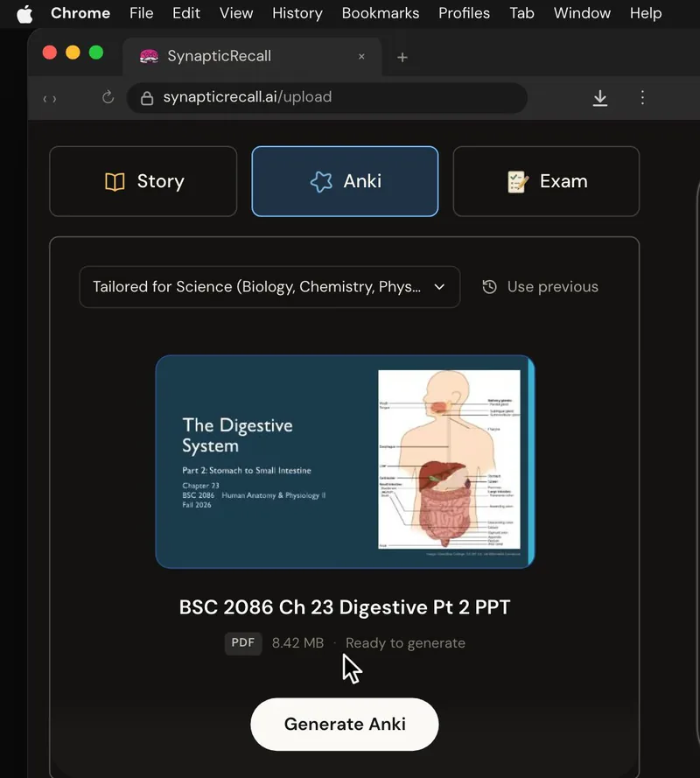Switch to Anki mode

click(345, 182)
